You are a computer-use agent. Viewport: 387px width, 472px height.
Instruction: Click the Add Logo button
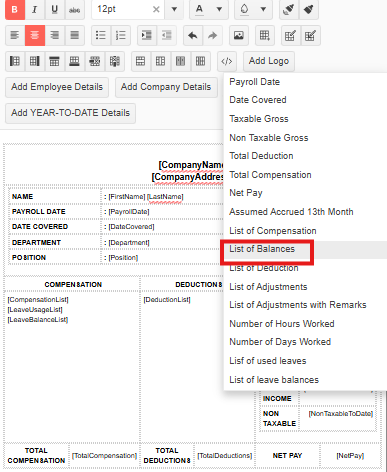tap(269, 61)
